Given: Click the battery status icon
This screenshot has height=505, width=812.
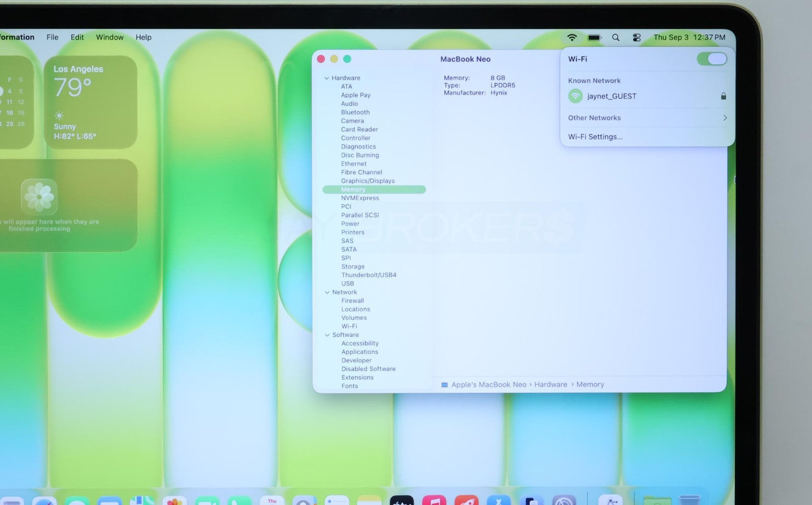Looking at the screenshot, I should [x=594, y=38].
